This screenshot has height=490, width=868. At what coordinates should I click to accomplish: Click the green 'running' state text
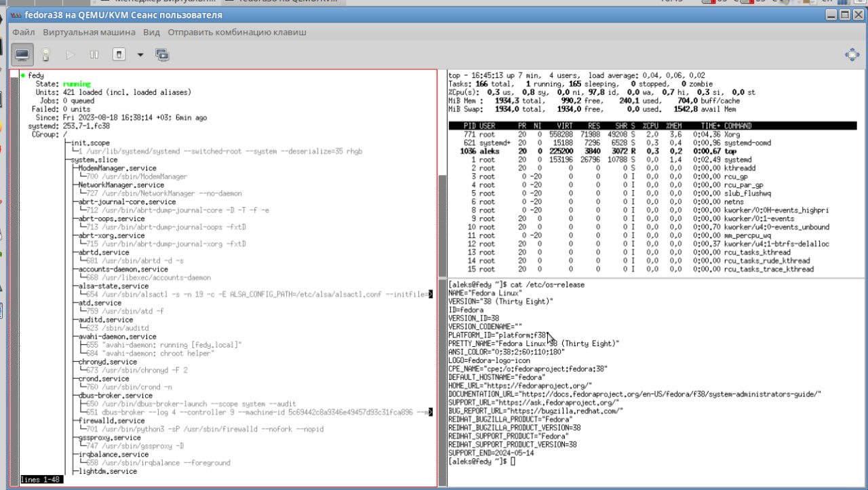click(77, 83)
